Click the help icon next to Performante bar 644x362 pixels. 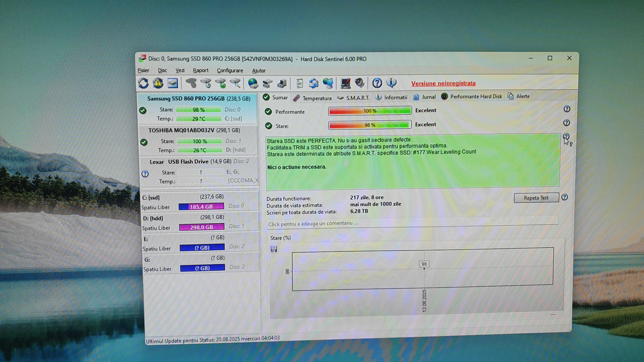567,109
